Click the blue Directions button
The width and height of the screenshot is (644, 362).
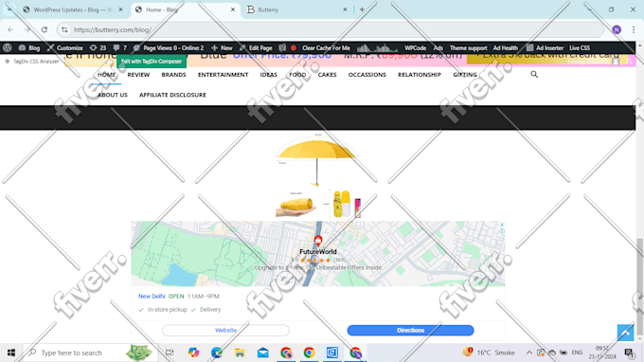[x=410, y=330]
